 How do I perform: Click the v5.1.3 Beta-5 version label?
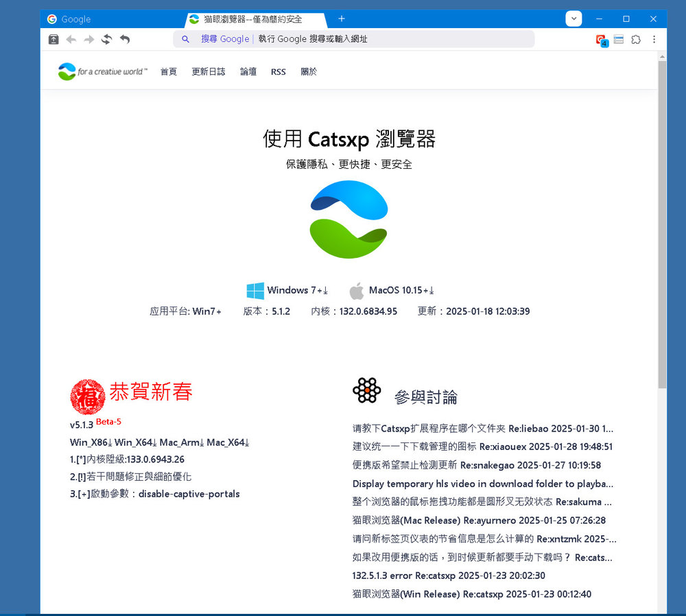pos(95,423)
